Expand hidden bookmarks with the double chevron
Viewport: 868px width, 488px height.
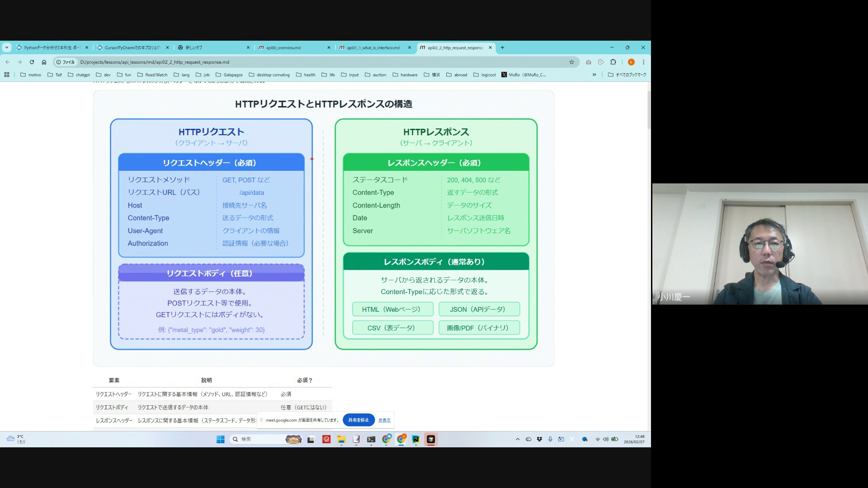594,75
